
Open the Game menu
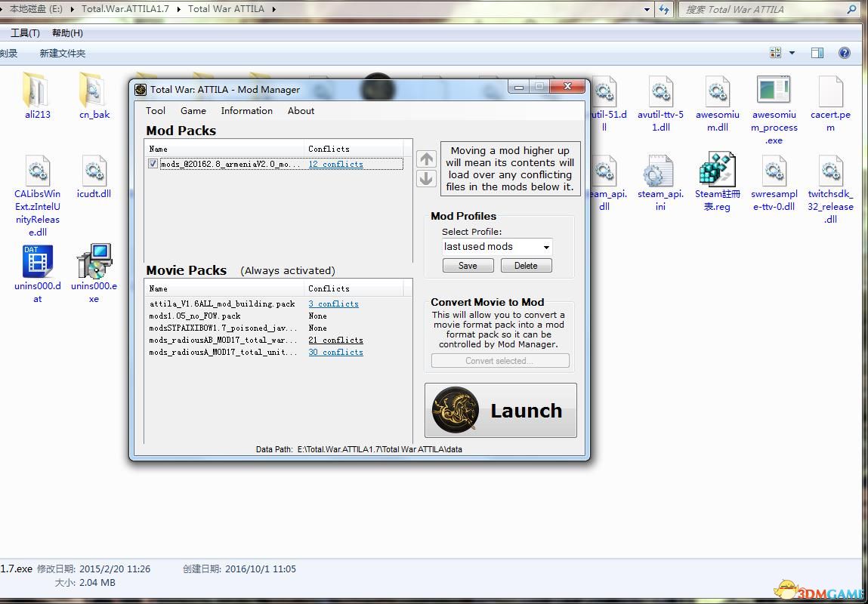(x=193, y=111)
